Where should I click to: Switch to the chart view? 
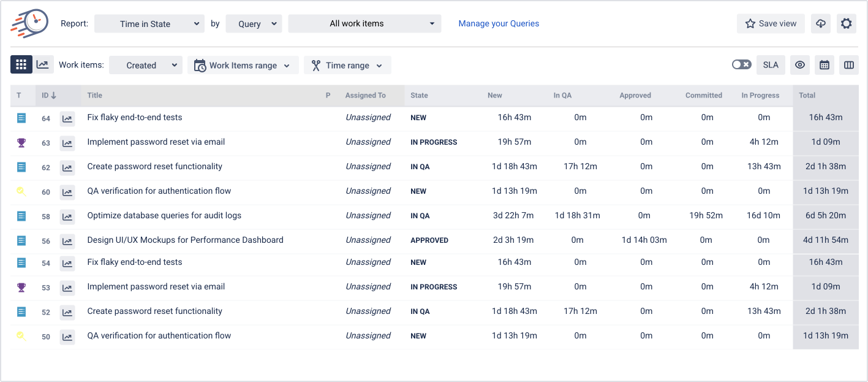click(x=43, y=65)
